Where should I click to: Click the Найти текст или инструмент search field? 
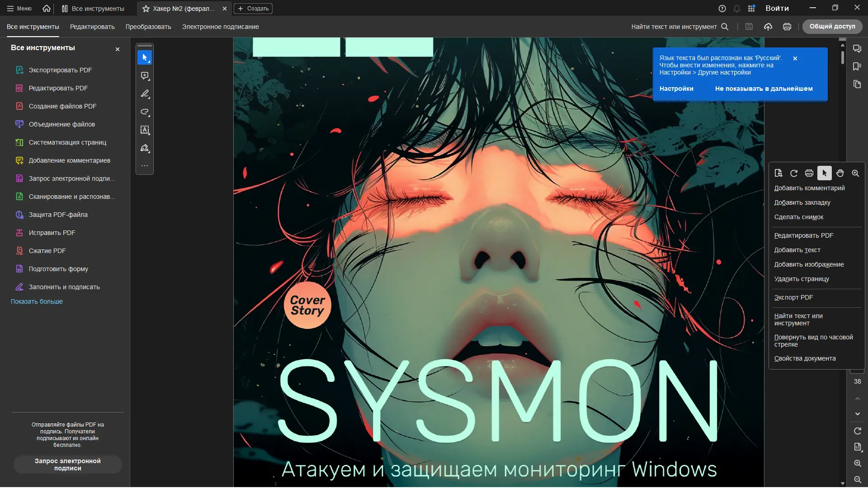674,27
